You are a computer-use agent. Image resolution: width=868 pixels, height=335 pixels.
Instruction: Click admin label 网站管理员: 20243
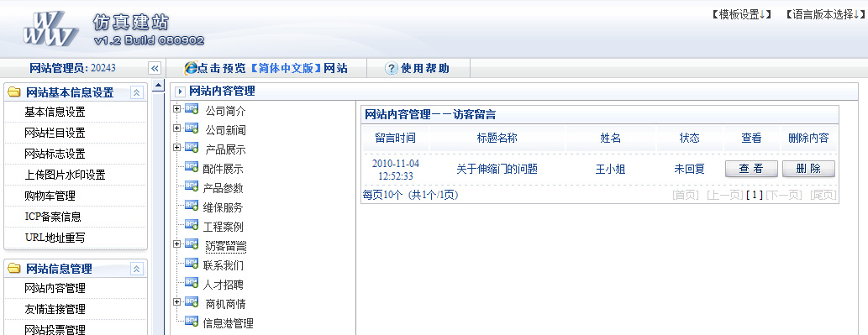pos(72,68)
